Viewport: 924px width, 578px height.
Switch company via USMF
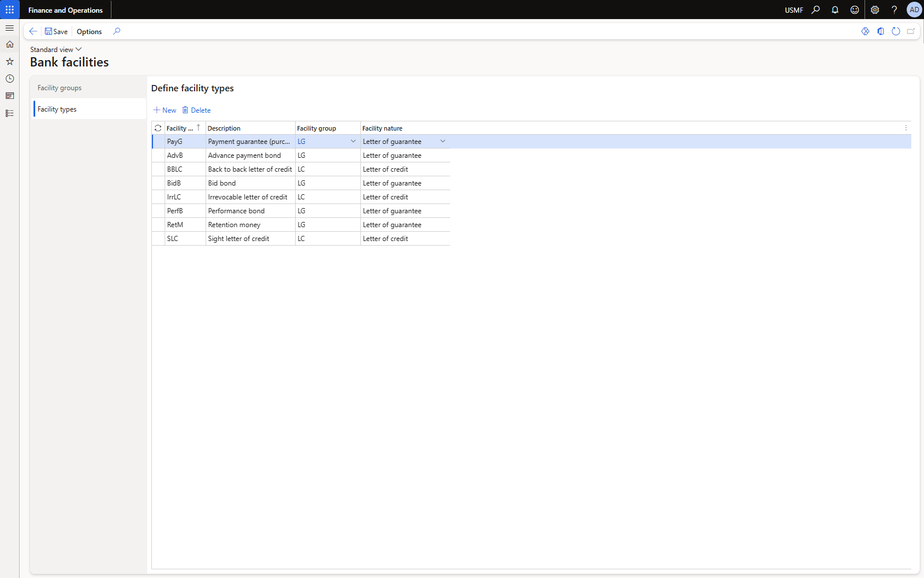(794, 10)
